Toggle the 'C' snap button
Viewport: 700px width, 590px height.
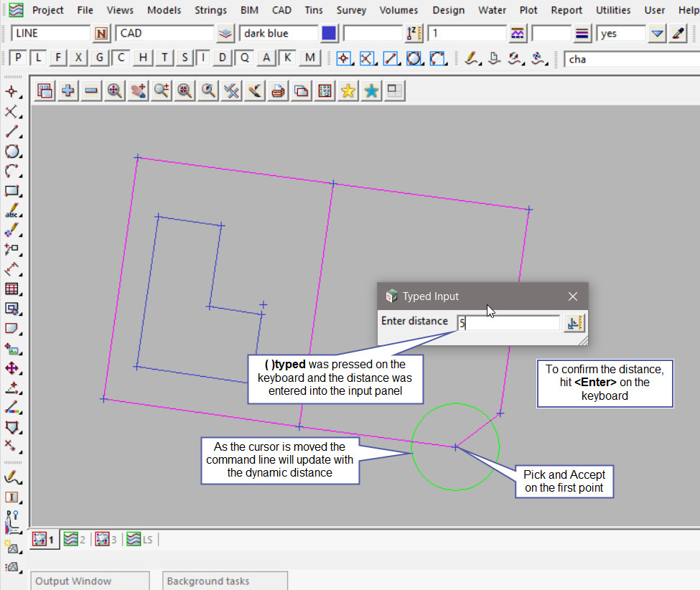[121, 58]
